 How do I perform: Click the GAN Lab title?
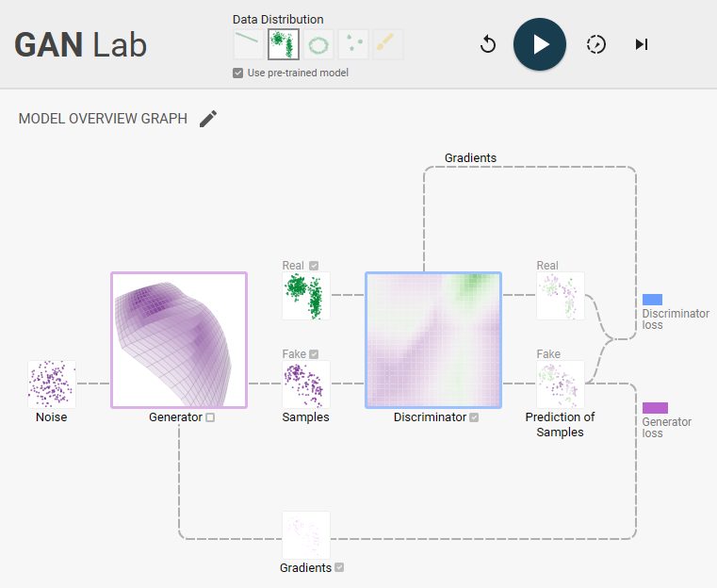pos(80,45)
